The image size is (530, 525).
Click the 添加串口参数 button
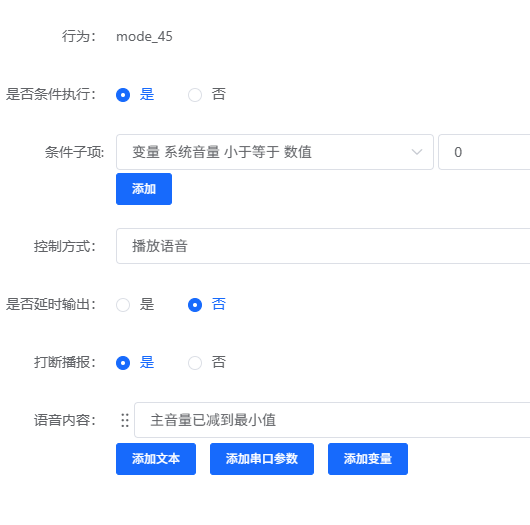[262, 459]
